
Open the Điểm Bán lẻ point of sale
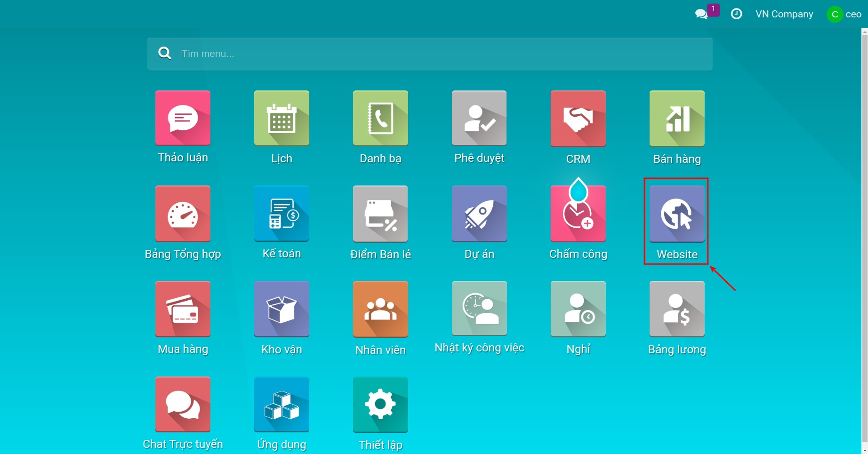tap(380, 214)
